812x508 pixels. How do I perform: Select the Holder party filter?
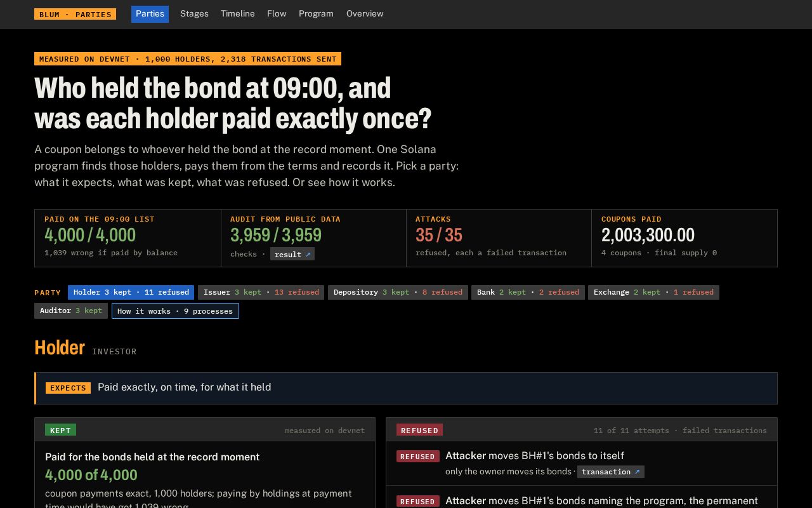131,292
